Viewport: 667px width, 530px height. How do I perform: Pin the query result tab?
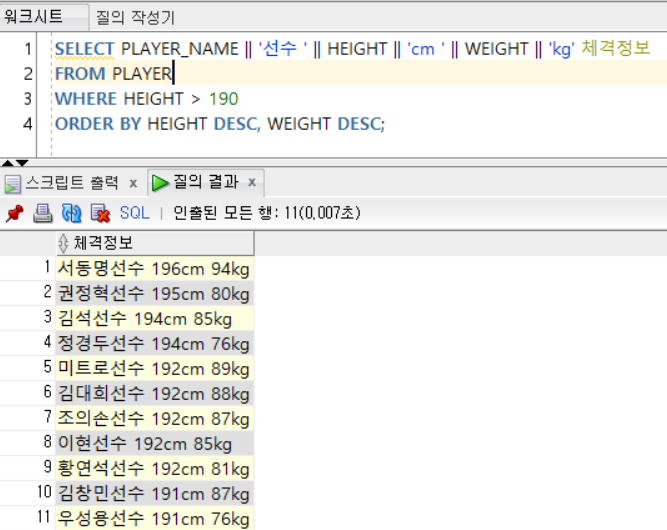point(14,213)
